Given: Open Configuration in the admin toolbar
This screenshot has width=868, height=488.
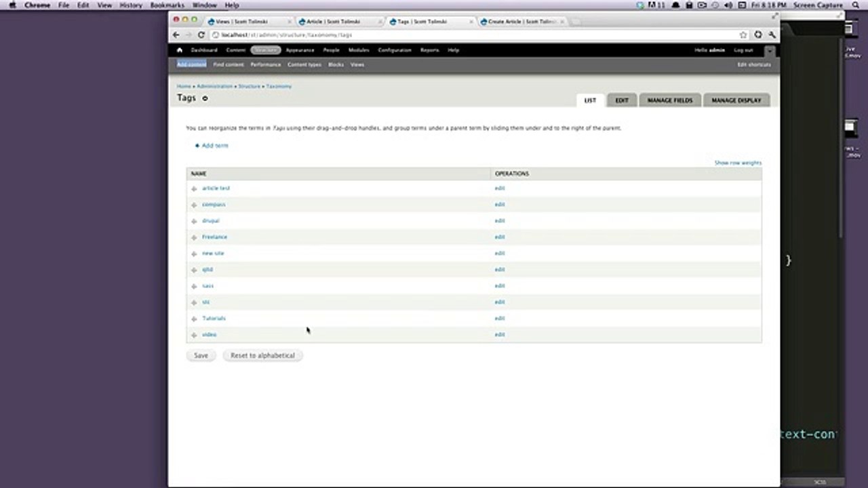Looking at the screenshot, I should point(395,50).
